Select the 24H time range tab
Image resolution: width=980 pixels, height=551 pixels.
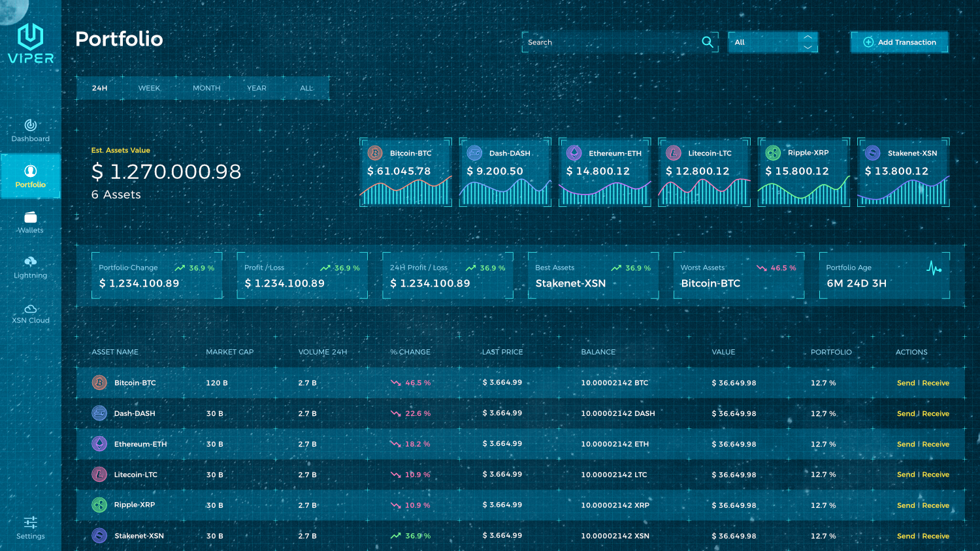[x=100, y=88]
